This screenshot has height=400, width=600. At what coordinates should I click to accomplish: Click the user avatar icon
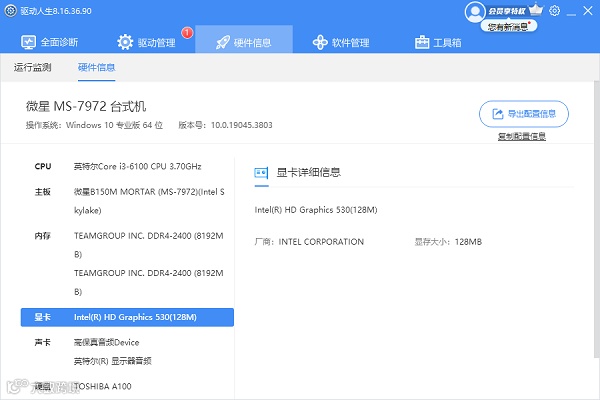coord(475,11)
